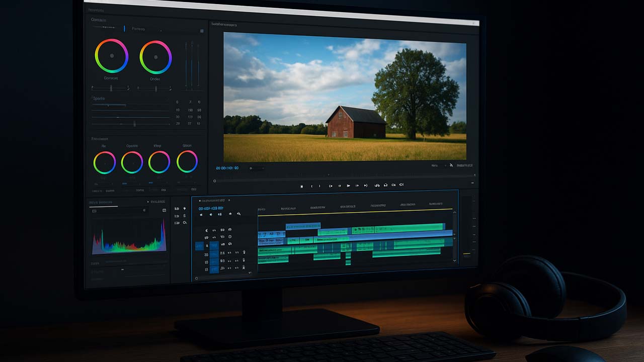Image resolution: width=644 pixels, height=362 pixels.
Task: Select the second small wheel in lower row
Action: click(132, 162)
